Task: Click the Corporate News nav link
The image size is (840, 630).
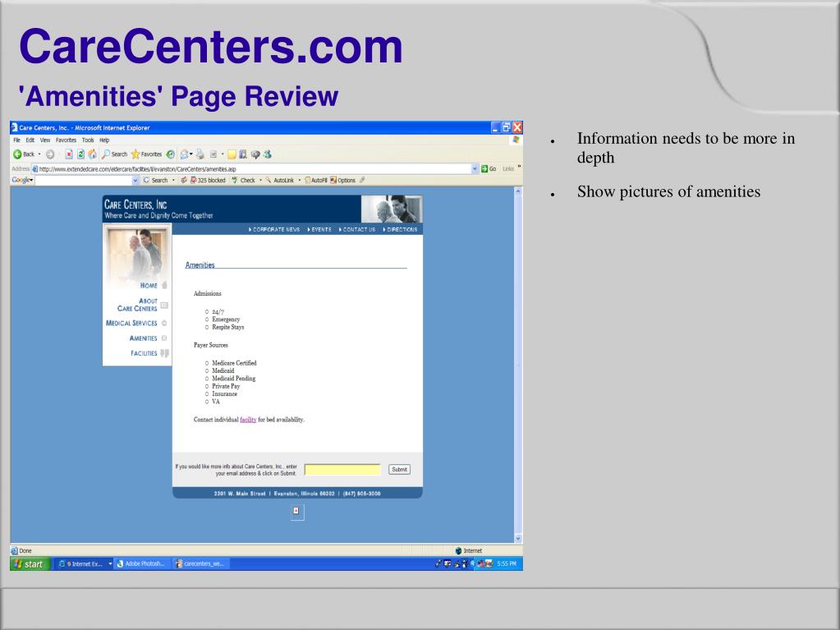Action: 273,229
